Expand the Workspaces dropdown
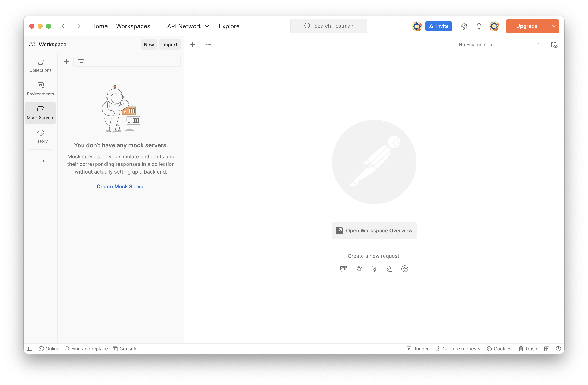 [137, 26]
